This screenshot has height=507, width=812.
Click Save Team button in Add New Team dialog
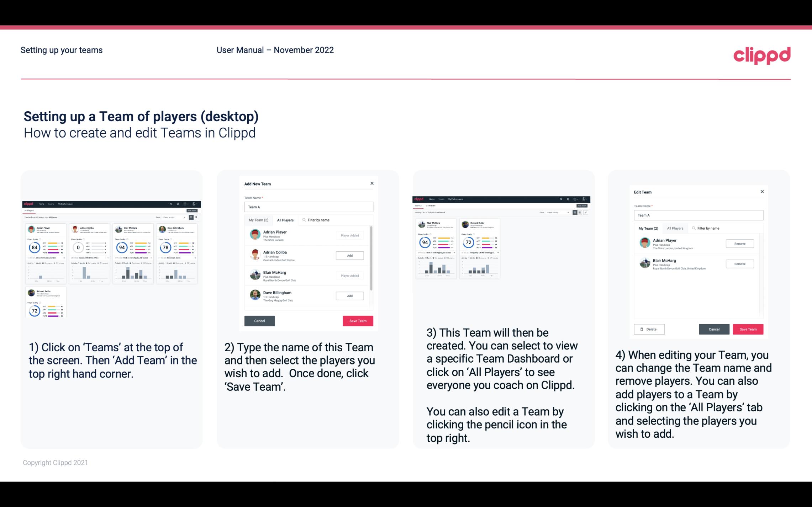click(x=357, y=320)
